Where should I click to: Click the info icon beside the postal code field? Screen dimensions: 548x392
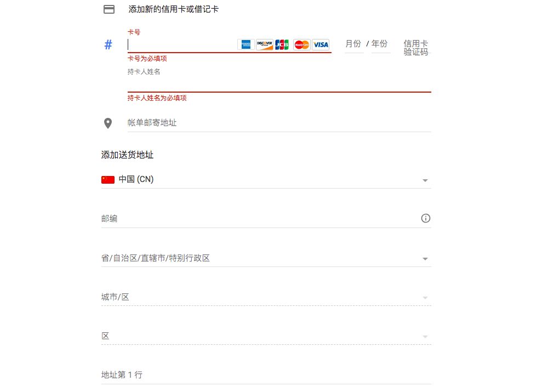[426, 218]
